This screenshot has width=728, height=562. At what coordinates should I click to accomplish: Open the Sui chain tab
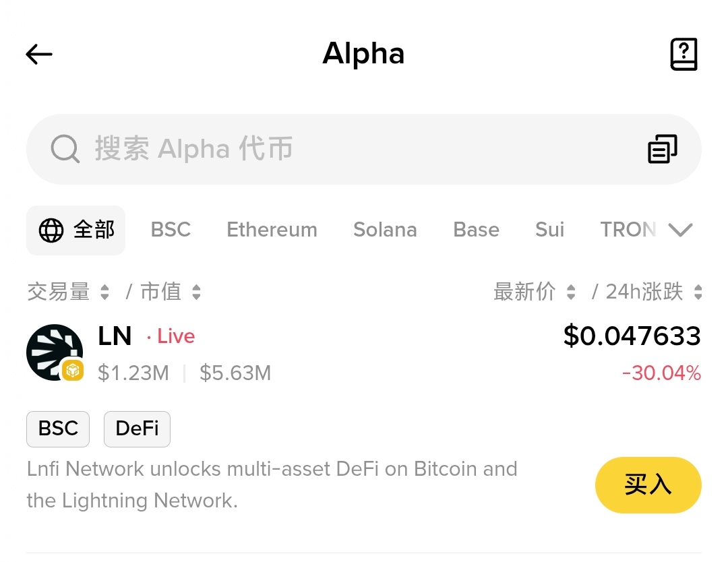click(550, 230)
